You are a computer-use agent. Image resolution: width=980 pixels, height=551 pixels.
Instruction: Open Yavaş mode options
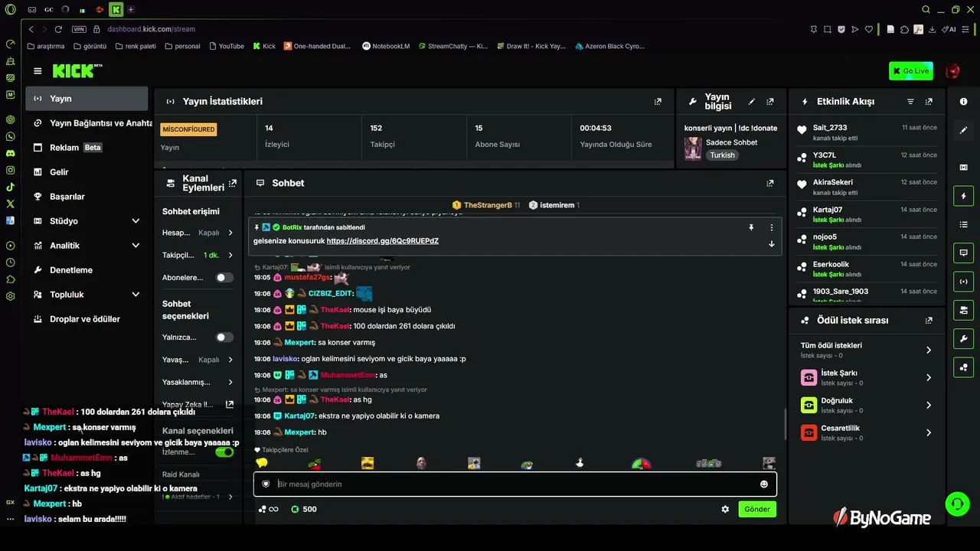click(198, 360)
